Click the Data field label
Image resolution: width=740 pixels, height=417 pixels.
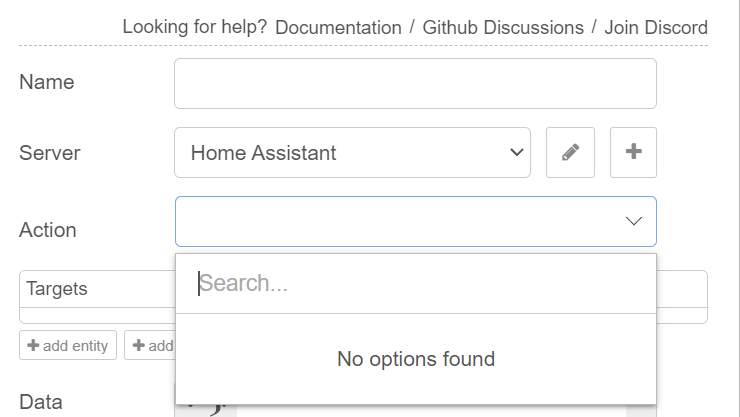tap(41, 402)
